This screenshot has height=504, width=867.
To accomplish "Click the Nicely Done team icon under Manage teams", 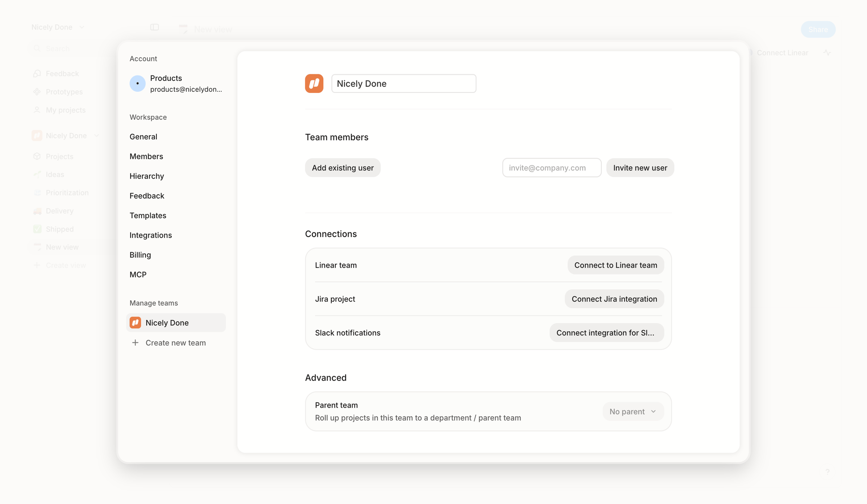I will pos(135,323).
